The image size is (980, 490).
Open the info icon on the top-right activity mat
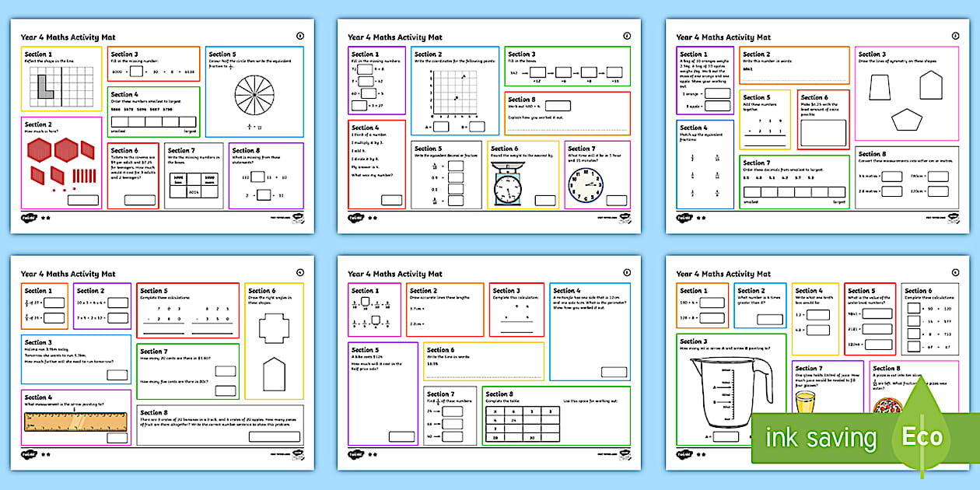954,35
